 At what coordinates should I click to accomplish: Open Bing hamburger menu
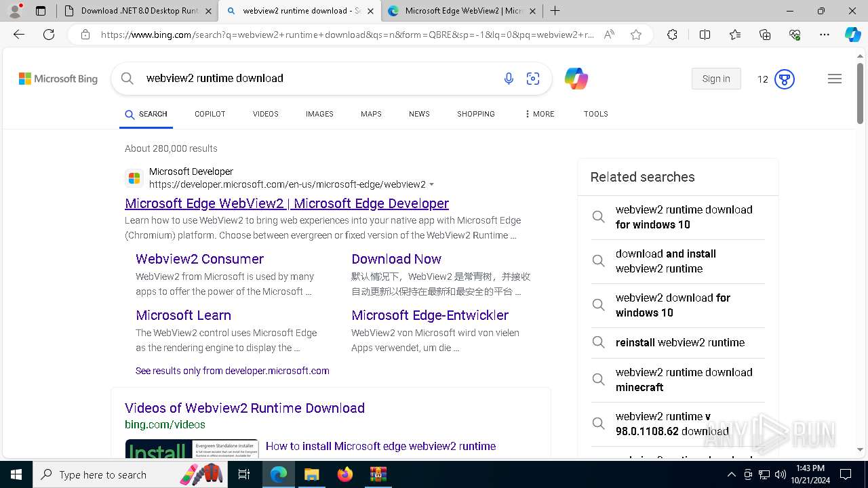pyautogui.click(x=835, y=79)
